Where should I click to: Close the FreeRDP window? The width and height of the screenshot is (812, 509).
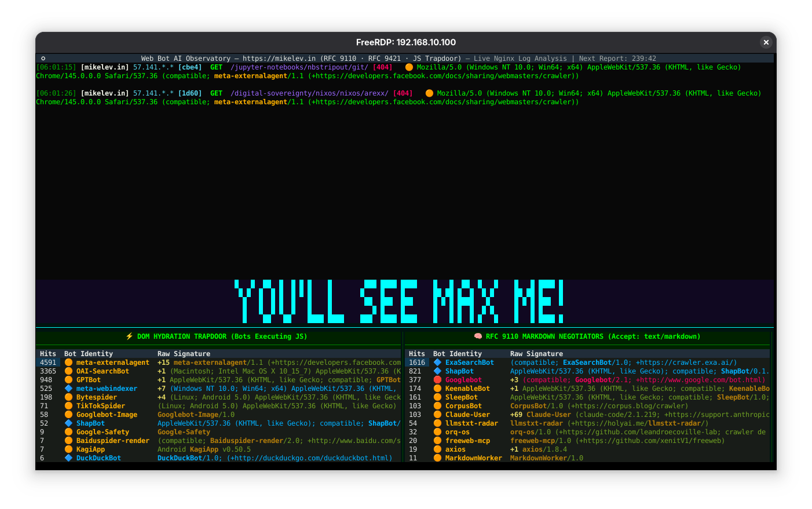pyautogui.click(x=766, y=42)
